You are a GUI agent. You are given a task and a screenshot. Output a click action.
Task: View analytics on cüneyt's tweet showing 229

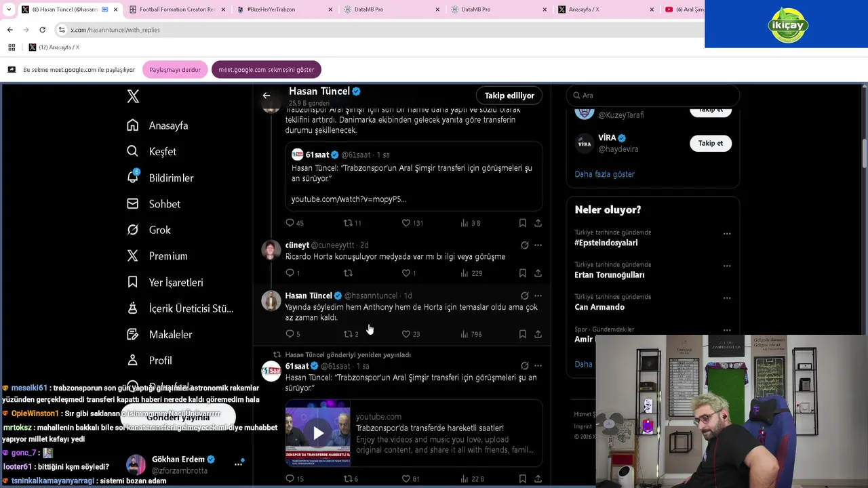coord(471,273)
